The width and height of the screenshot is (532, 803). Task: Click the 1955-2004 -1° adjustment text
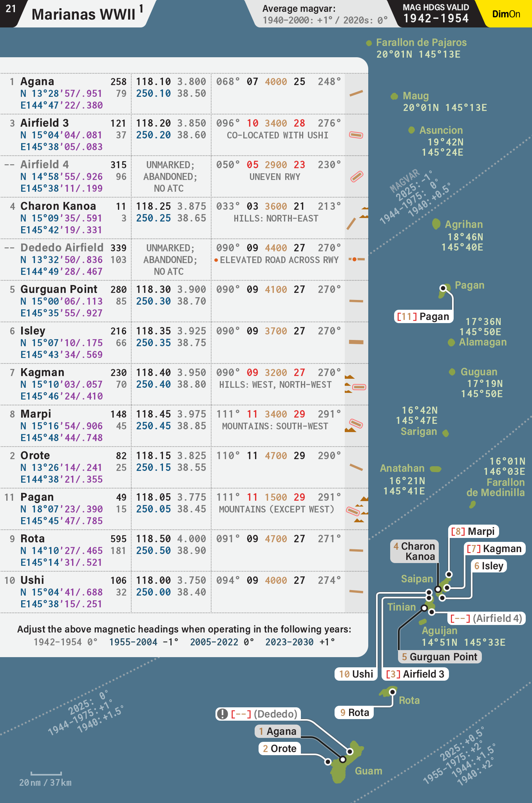click(x=144, y=642)
